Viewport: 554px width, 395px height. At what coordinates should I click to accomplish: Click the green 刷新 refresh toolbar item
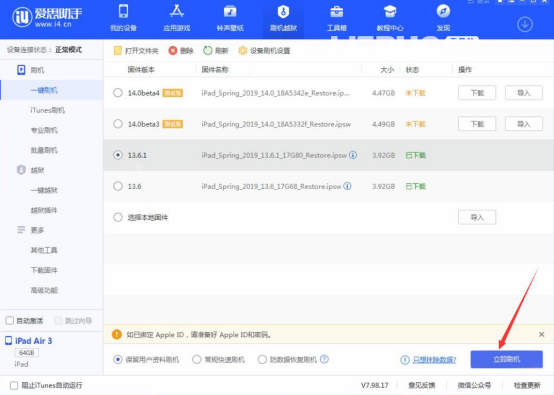click(x=216, y=51)
